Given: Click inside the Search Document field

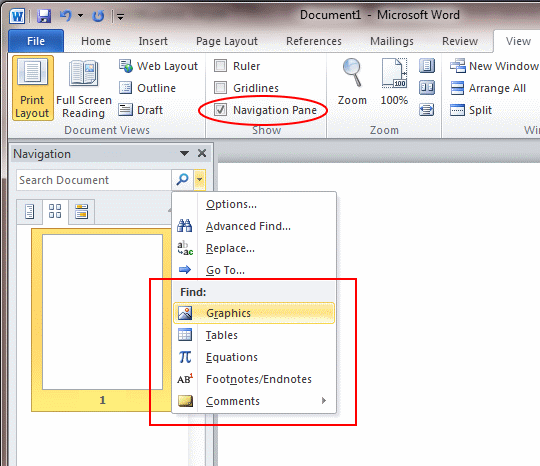Looking at the screenshot, I should 94,180.
